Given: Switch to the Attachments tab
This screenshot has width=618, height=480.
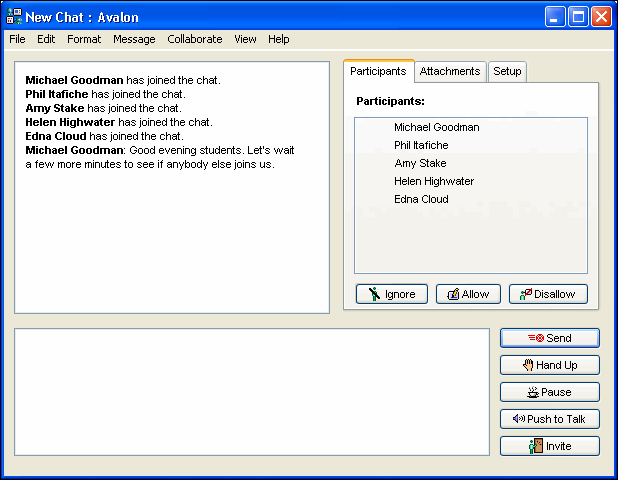Looking at the screenshot, I should pyautogui.click(x=451, y=72).
